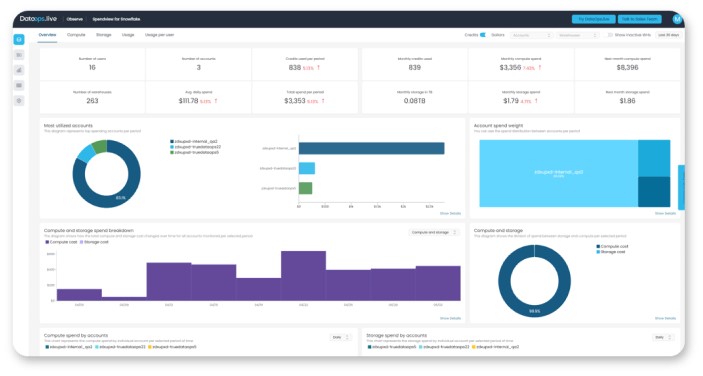703x376 pixels.
Task: Click 'Observe' in the top header
Action: coord(74,19)
